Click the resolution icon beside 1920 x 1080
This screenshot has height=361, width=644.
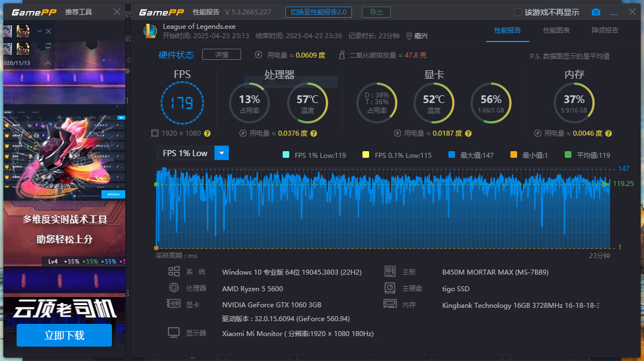point(155,133)
